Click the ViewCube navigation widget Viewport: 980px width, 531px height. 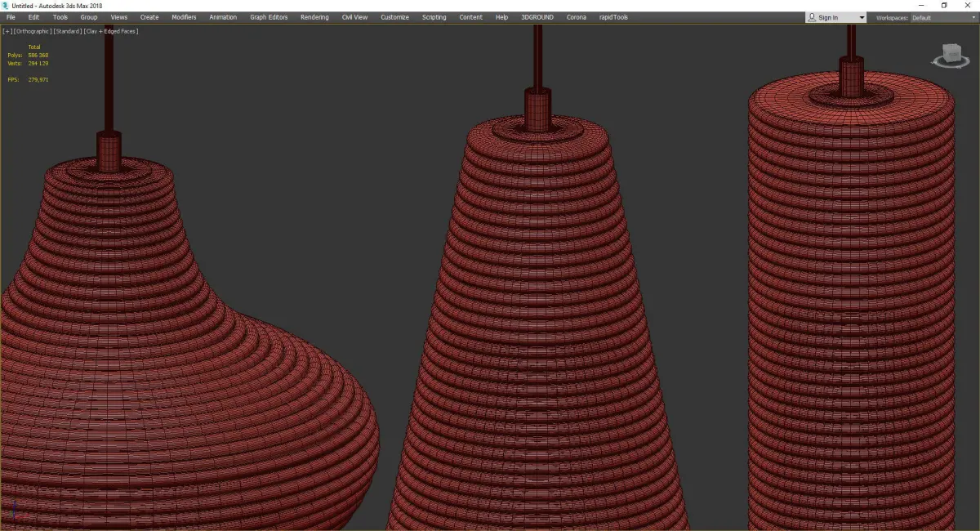pyautogui.click(x=948, y=57)
